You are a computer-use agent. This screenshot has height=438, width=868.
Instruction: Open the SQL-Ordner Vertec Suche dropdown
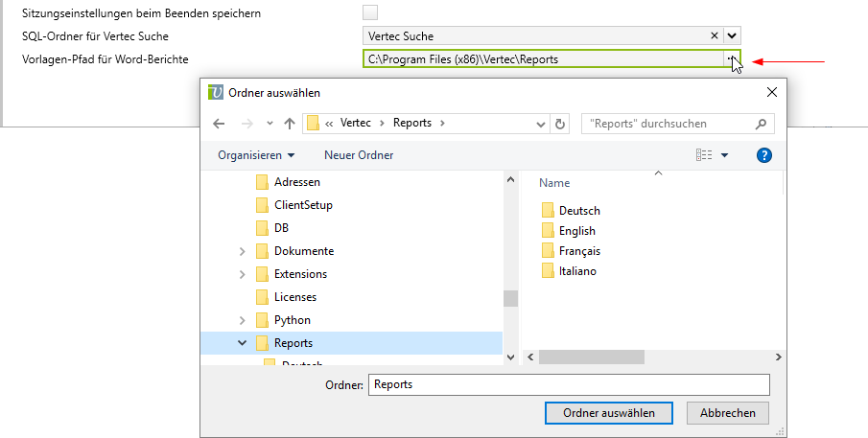pos(732,35)
